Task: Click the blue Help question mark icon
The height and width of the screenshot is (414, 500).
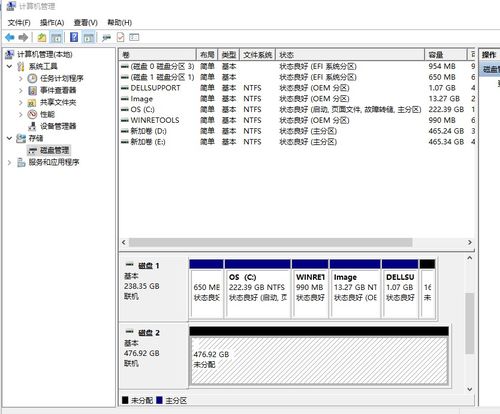Action: tap(74, 37)
